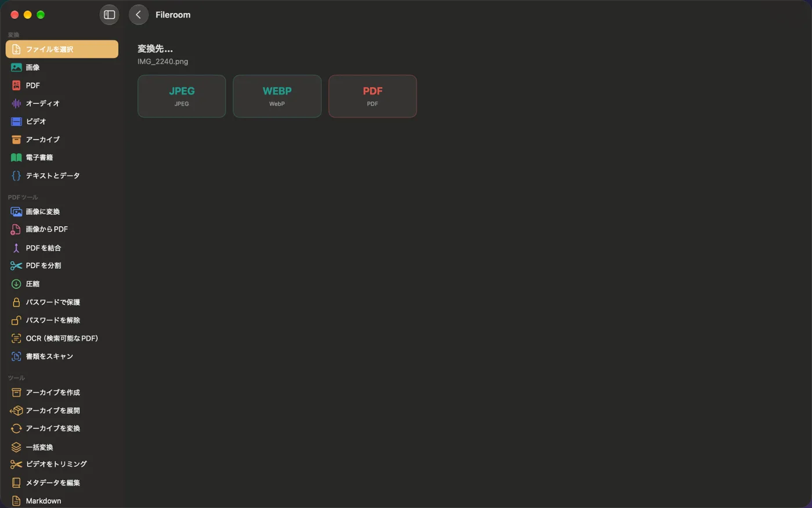Screen dimensions: 812x508
Task: Click the 変換先... heading
Action: [155, 49]
